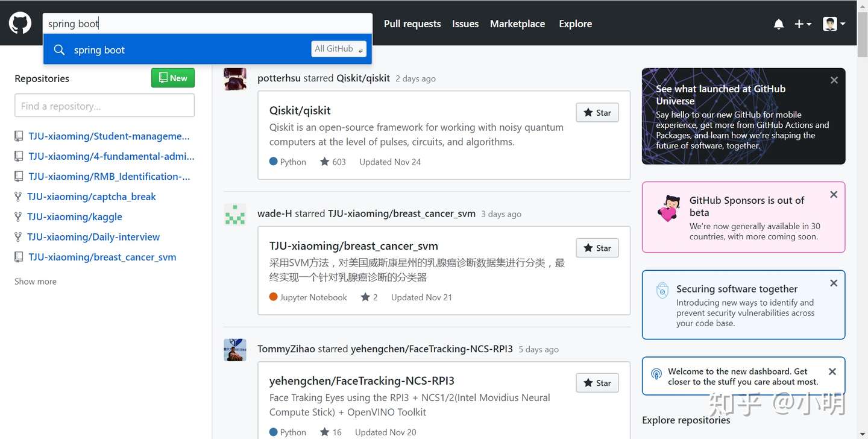Open the plus create-new dropdown
Viewport: 868px width, 439px height.
[x=803, y=24]
